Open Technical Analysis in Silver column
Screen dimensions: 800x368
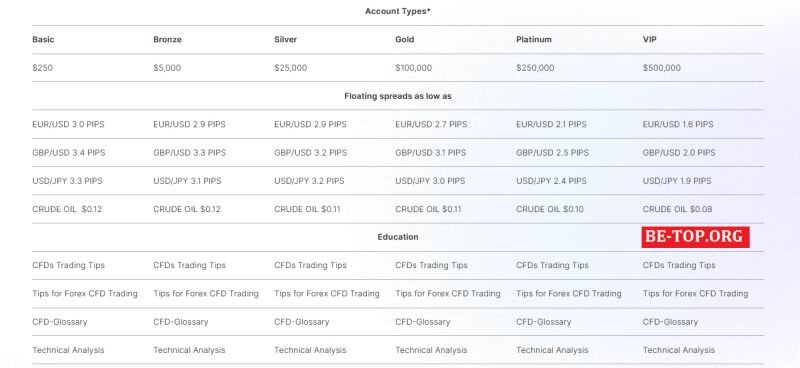310,350
